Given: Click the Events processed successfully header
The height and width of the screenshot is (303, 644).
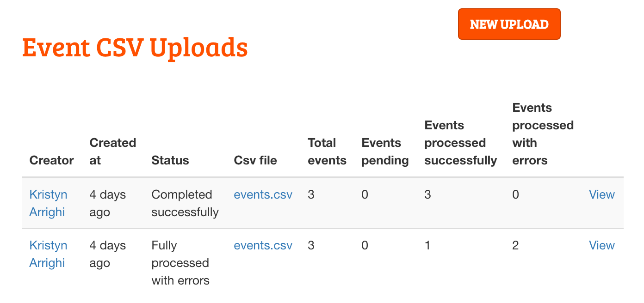Looking at the screenshot, I should [x=460, y=143].
